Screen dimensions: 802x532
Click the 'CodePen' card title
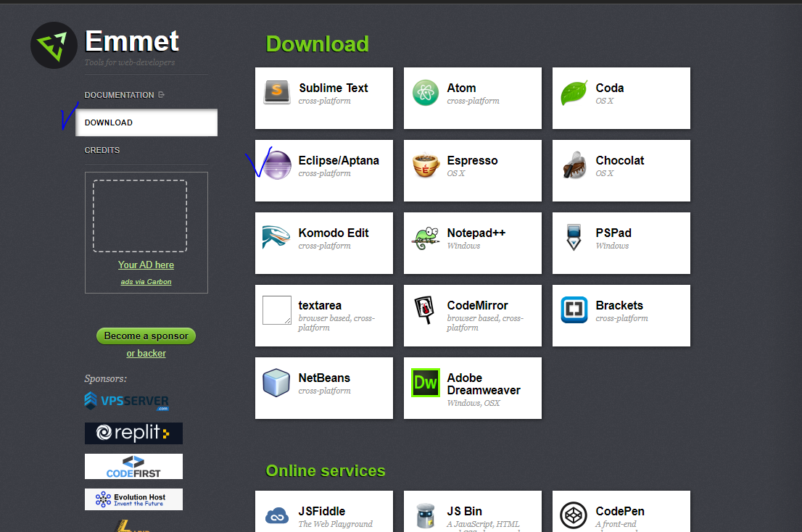[620, 512]
